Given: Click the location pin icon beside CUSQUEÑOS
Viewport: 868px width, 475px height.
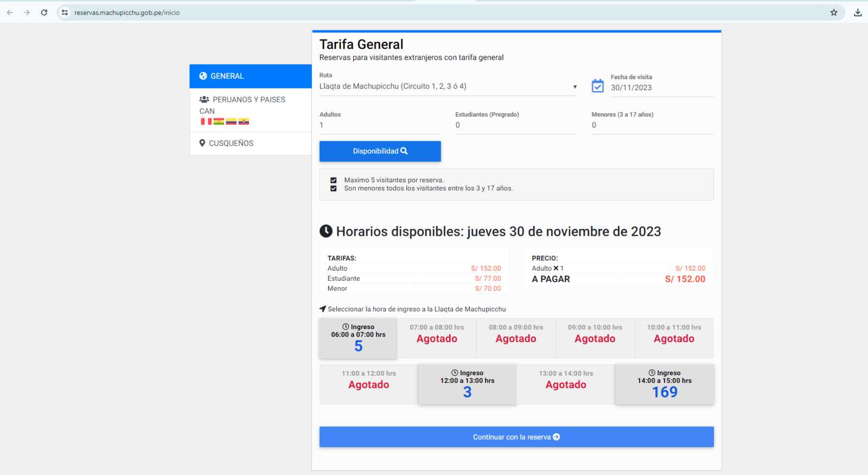Looking at the screenshot, I should [202, 143].
